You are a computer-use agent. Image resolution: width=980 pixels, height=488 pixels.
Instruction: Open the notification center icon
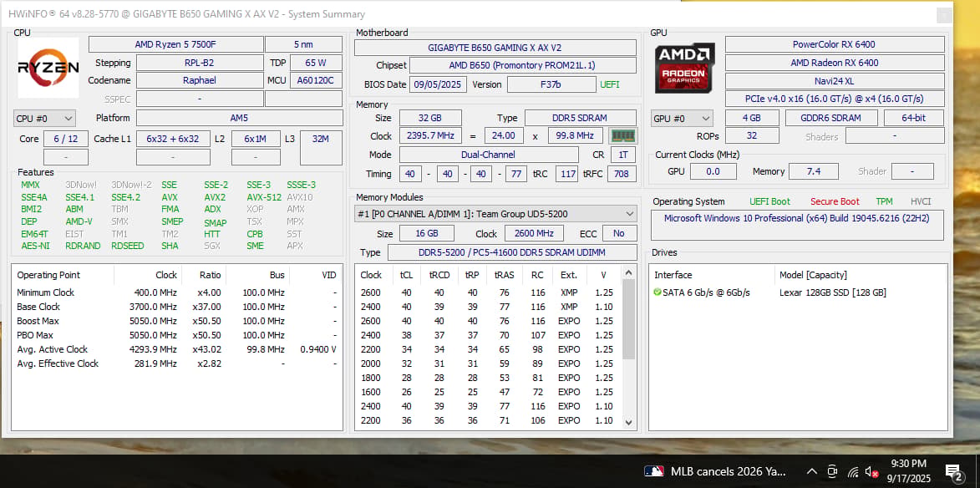click(952, 472)
